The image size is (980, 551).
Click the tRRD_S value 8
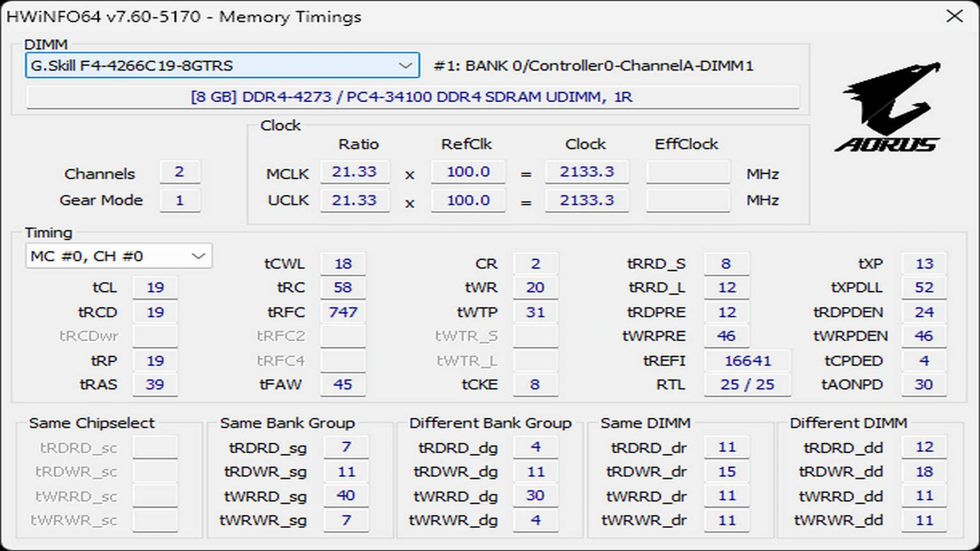[726, 263]
